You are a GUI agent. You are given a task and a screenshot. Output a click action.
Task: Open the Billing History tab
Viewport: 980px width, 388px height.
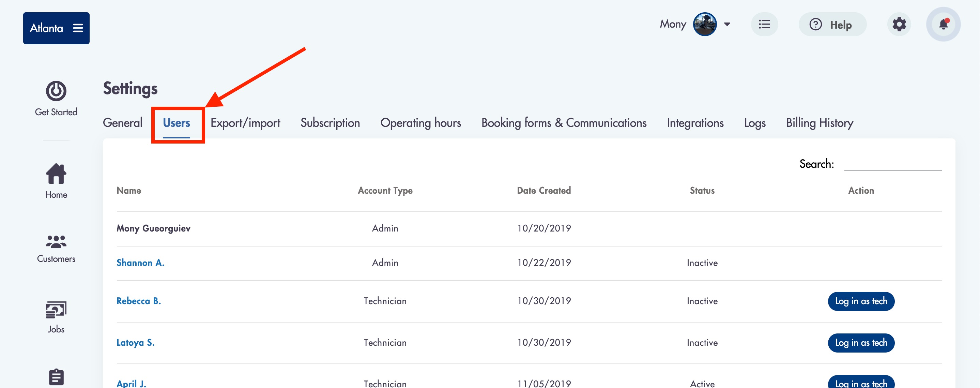coord(820,123)
